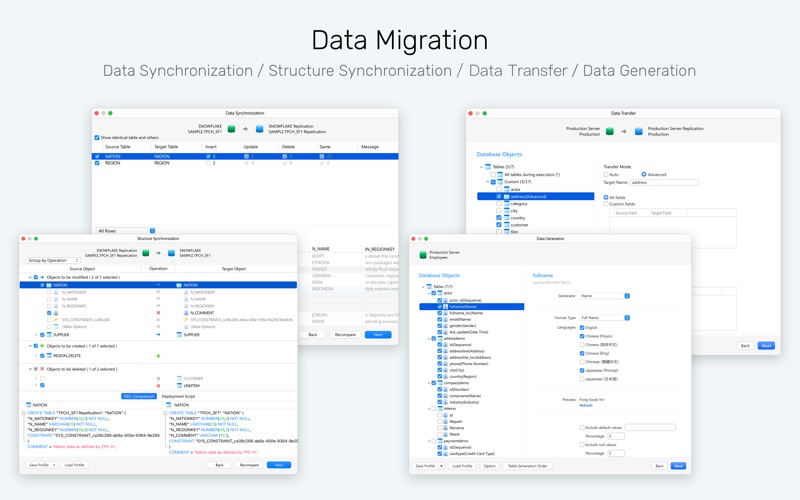Image resolution: width=800 pixels, height=500 pixels.
Task: Collapse the Objects to be created group
Action: point(30,346)
